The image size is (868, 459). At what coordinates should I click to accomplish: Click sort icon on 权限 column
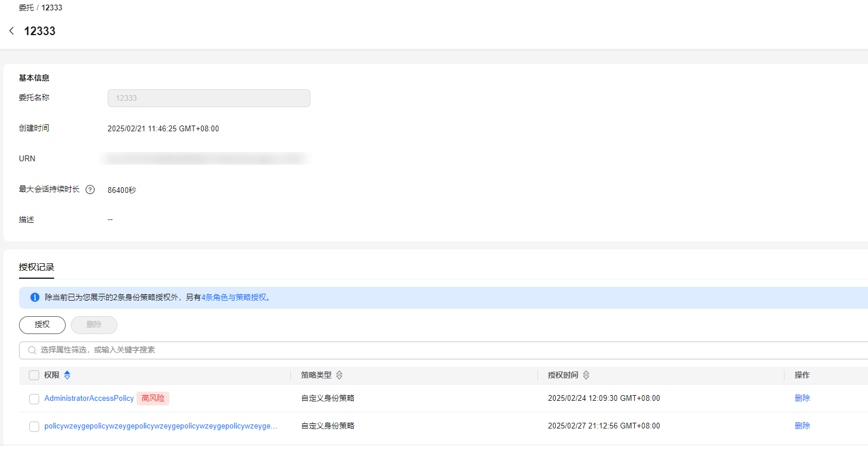click(67, 375)
